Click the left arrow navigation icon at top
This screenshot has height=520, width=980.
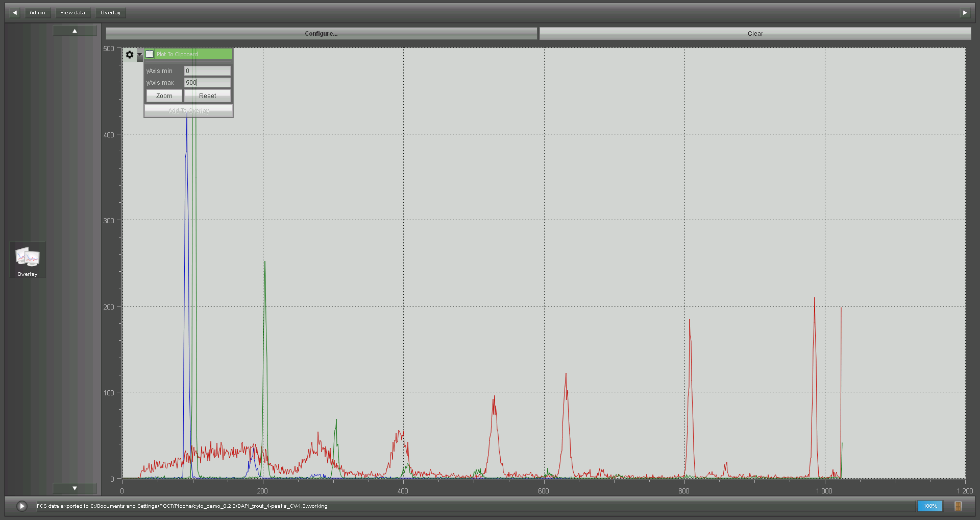[x=15, y=13]
